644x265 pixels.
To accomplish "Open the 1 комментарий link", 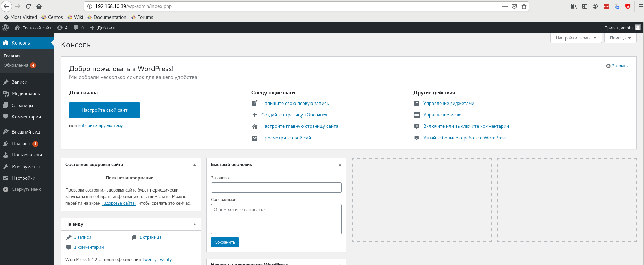I will 89,247.
